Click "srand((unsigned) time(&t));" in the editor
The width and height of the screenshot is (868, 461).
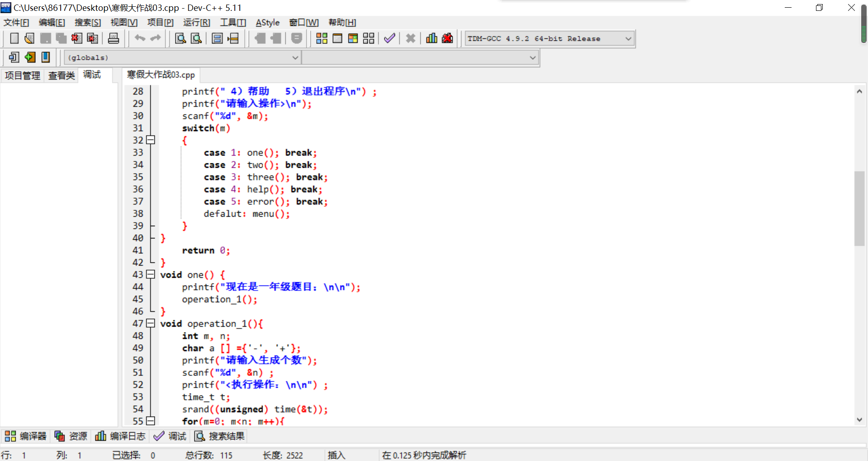click(x=255, y=409)
